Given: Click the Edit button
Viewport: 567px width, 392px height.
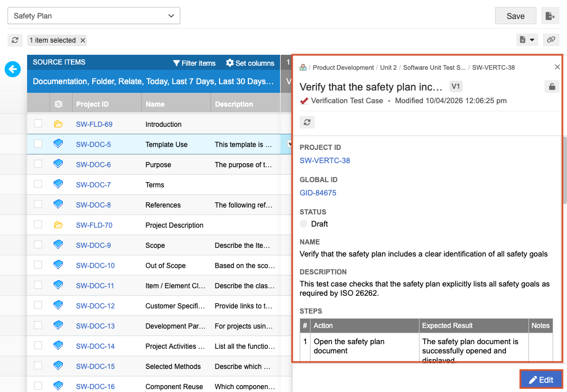Looking at the screenshot, I should click(x=541, y=380).
